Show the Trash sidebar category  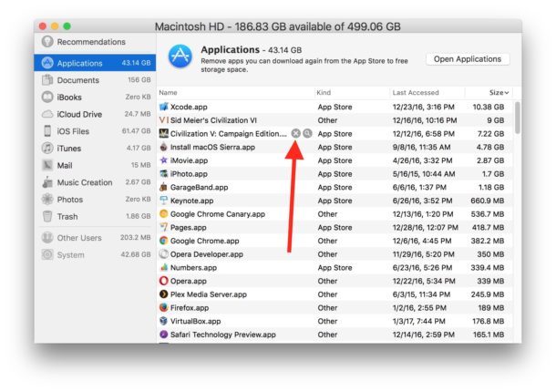click(67, 216)
